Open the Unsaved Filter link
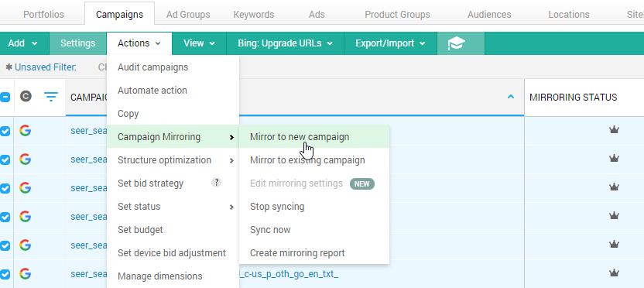This screenshot has height=288, width=644. point(46,67)
